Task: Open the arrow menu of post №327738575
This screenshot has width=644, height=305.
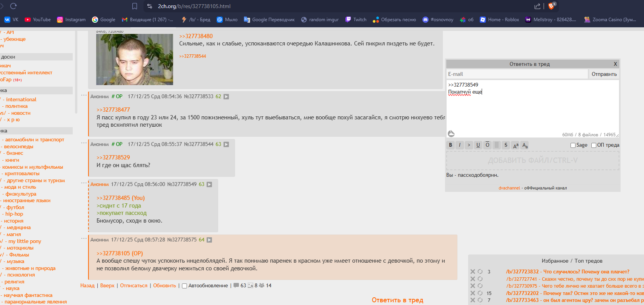Action: (209, 240)
